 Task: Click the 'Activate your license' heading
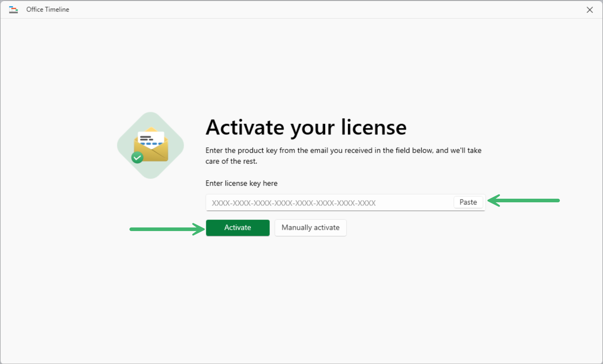click(x=306, y=128)
